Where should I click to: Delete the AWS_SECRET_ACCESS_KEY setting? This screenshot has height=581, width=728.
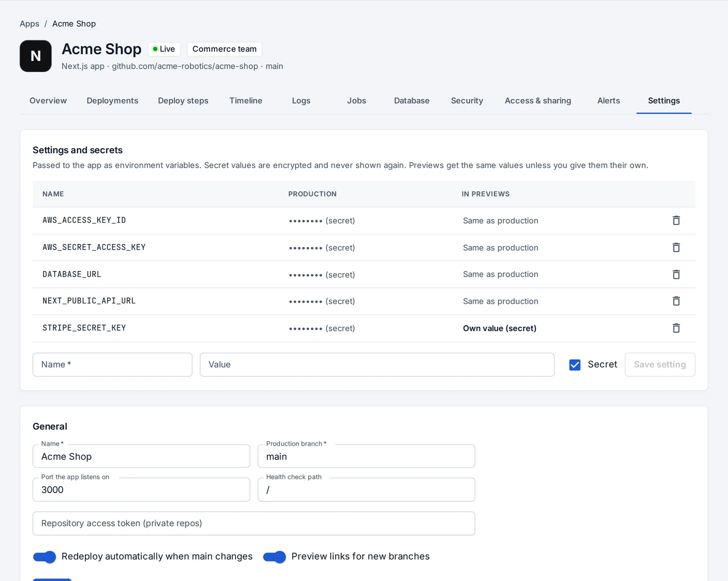tap(676, 247)
